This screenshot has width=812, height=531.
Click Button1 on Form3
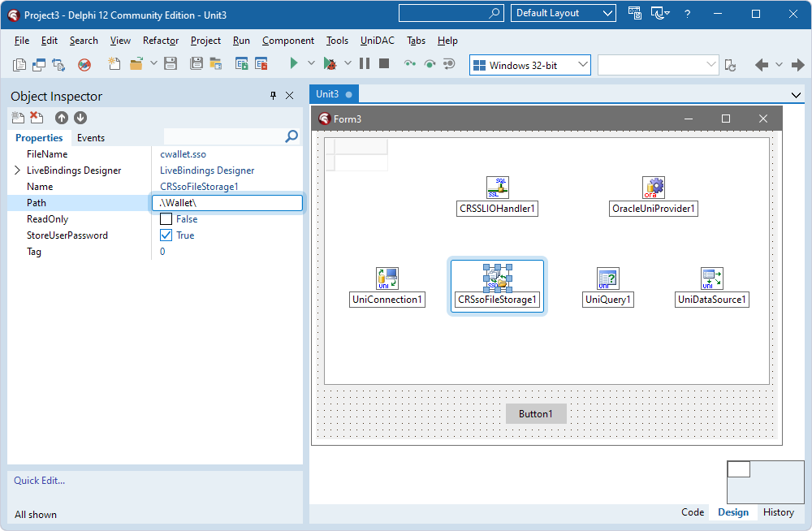coord(535,413)
